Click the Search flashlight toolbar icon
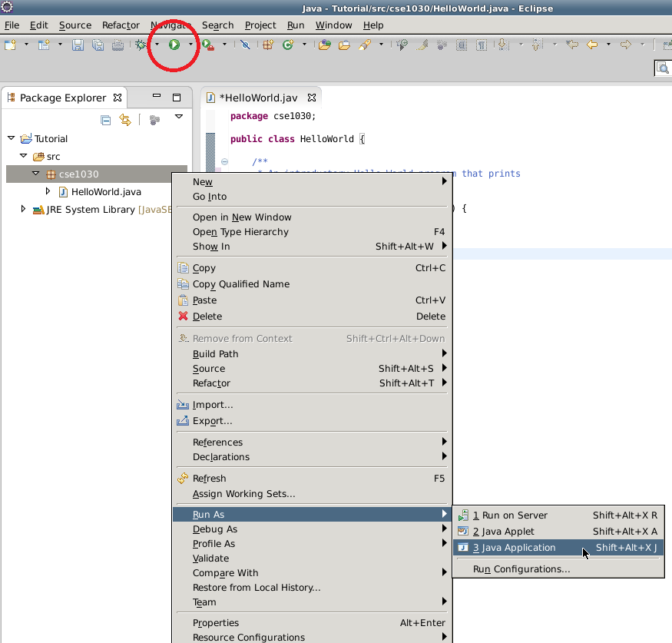 point(365,45)
